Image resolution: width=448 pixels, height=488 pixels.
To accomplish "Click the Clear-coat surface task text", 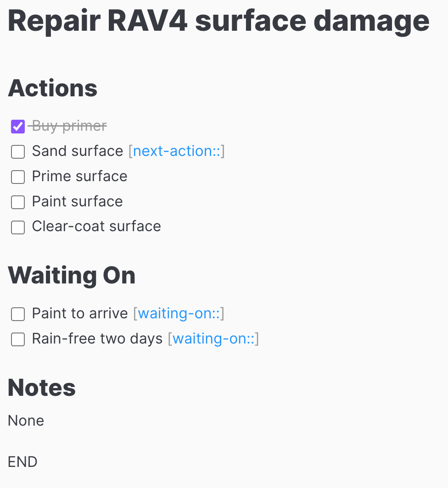I will 96,226.
